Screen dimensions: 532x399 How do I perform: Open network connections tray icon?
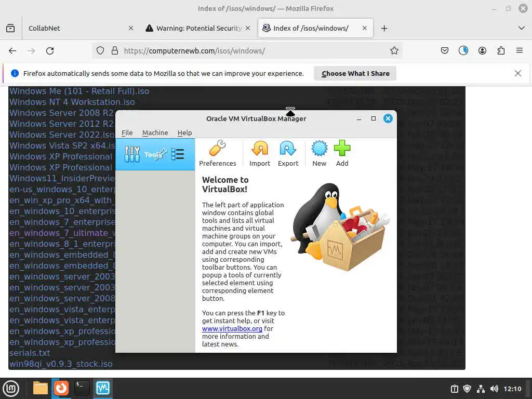481,389
